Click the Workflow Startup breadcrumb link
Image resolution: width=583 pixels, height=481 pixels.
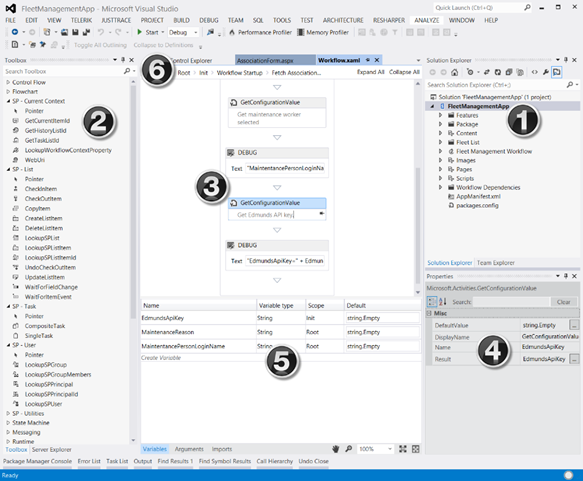coord(239,73)
